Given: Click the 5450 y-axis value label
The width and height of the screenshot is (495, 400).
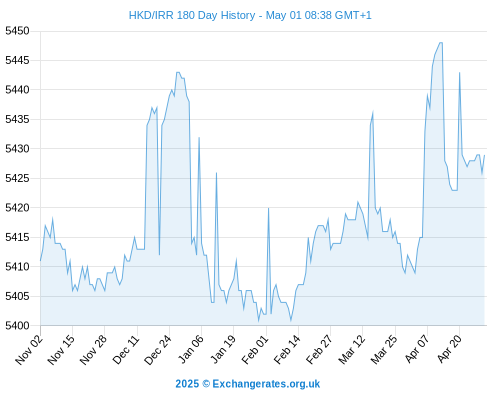Looking at the screenshot, I should pyautogui.click(x=17, y=31).
